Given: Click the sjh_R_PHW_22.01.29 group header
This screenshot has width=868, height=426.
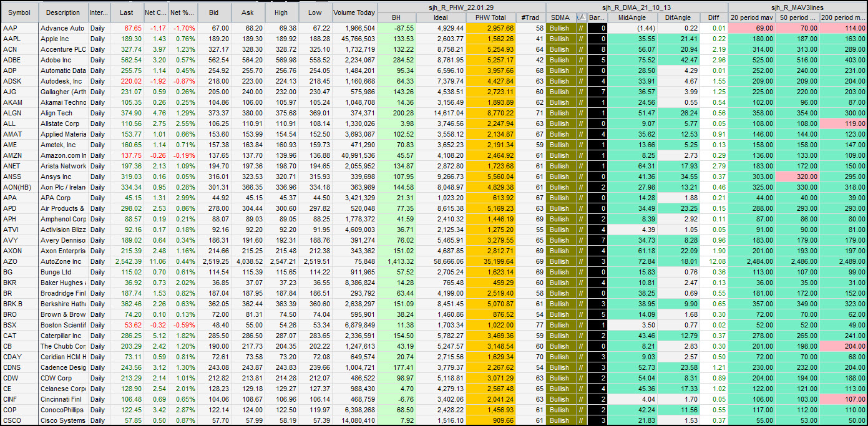Looking at the screenshot, I should [461, 7].
